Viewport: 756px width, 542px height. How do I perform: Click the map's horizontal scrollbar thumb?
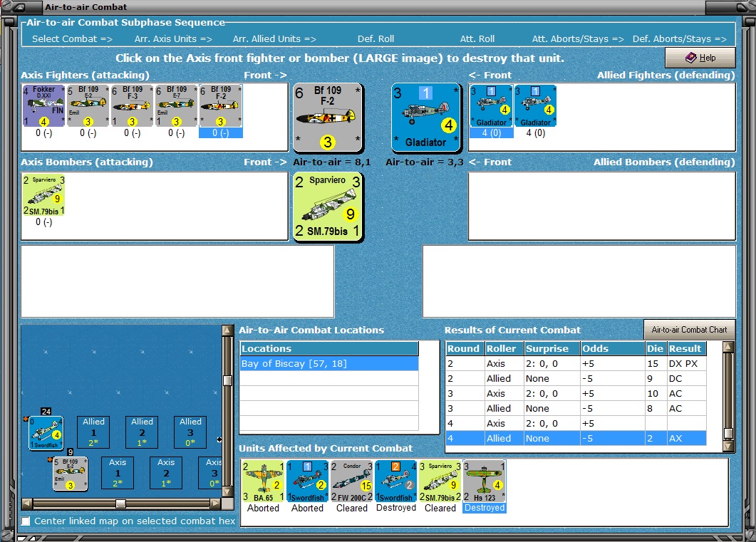[120, 504]
